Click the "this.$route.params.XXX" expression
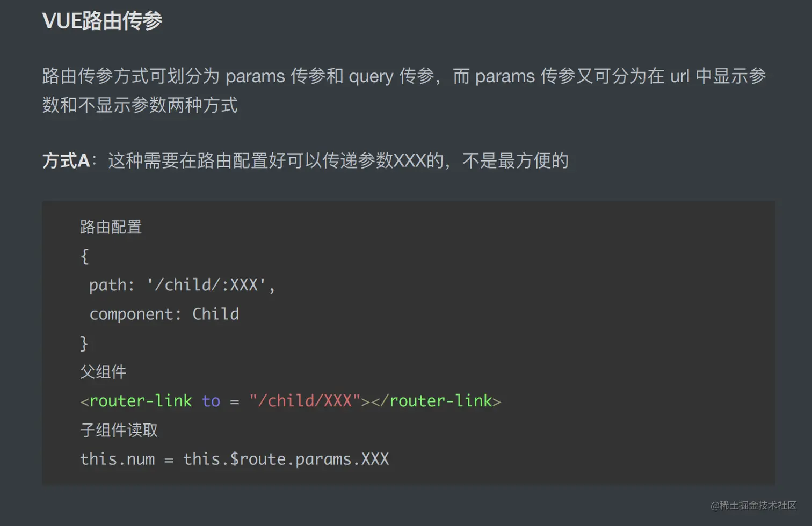812x526 pixels. tap(286, 459)
